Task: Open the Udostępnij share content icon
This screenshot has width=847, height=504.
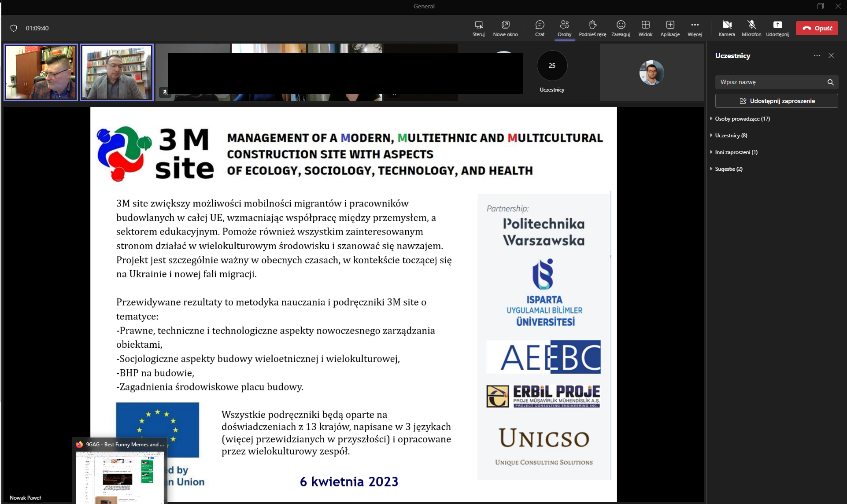Action: click(777, 28)
